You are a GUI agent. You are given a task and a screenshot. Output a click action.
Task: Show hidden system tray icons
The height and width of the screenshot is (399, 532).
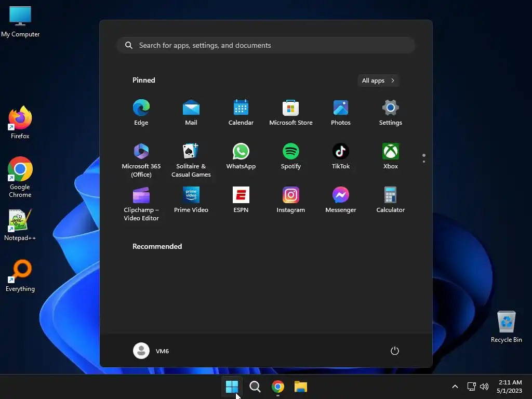(x=455, y=387)
